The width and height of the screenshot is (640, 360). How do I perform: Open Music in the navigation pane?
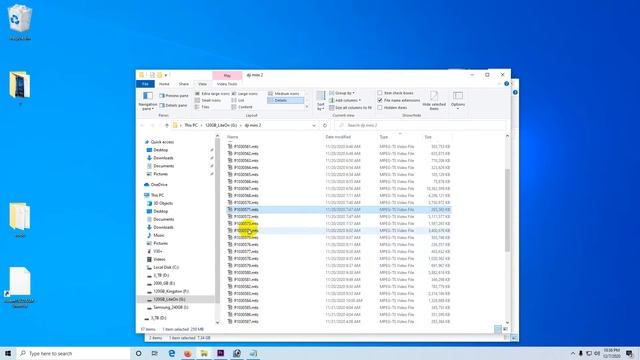(159, 236)
